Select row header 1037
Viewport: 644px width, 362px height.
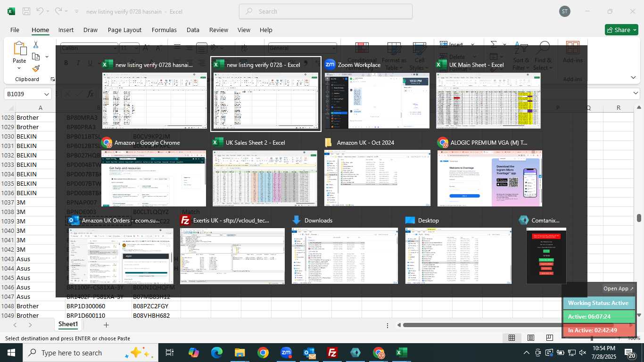[8, 202]
